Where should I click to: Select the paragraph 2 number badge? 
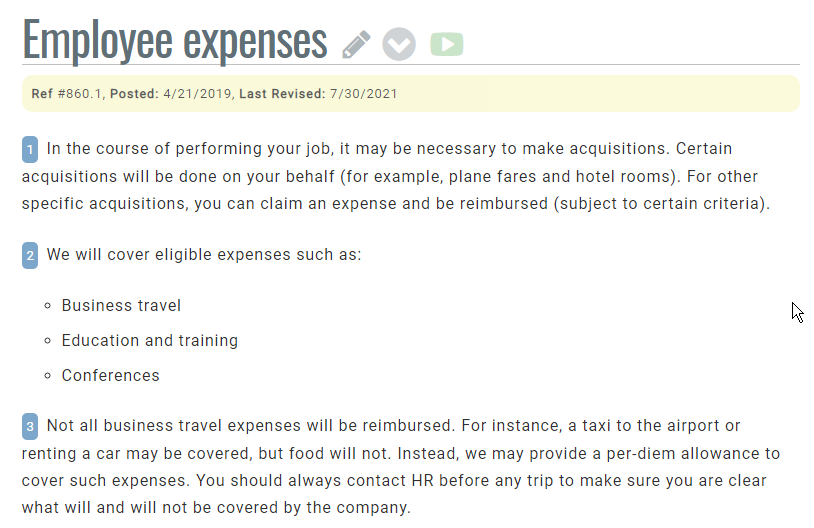tap(30, 255)
